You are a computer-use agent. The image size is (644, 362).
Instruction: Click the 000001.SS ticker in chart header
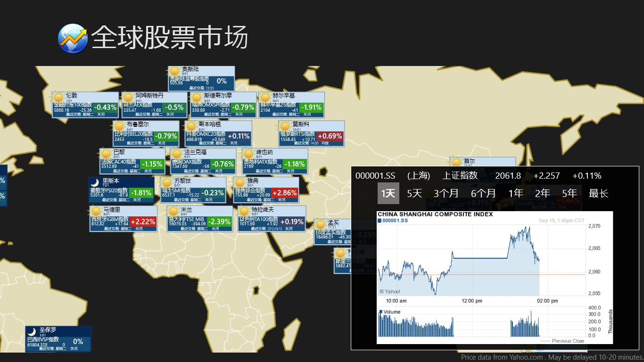click(375, 176)
